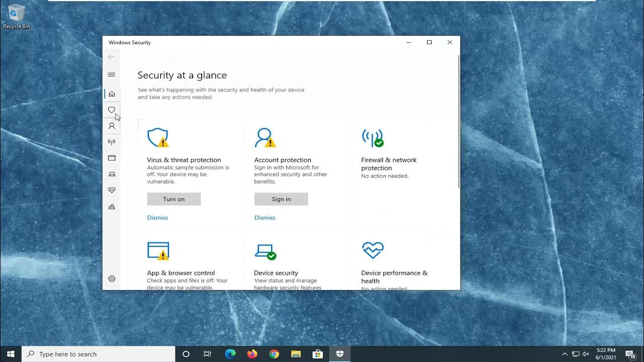
Task: Open App & browser control heading
Action: [x=181, y=273]
